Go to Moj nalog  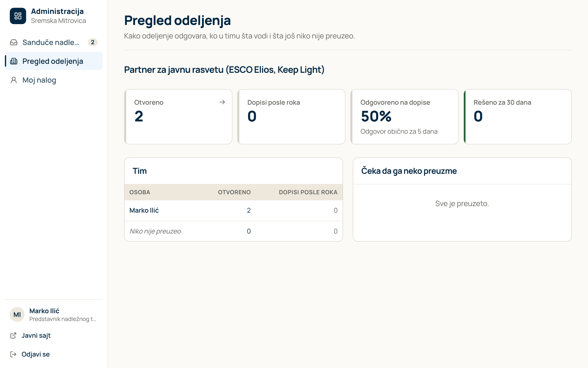coord(54,80)
